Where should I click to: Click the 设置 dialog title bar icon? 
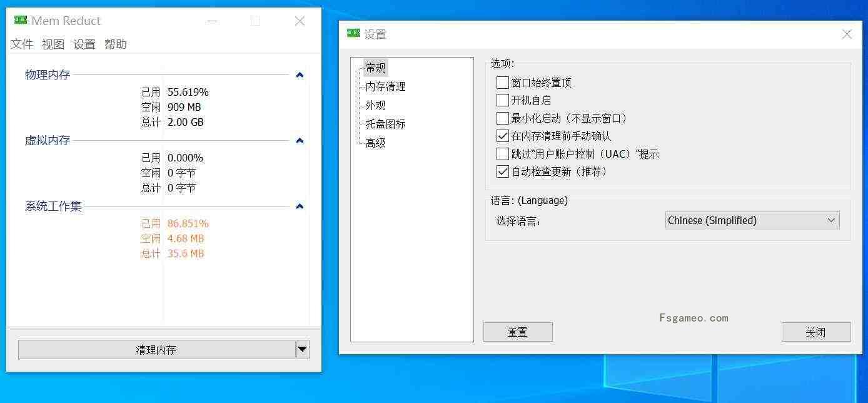(x=353, y=34)
